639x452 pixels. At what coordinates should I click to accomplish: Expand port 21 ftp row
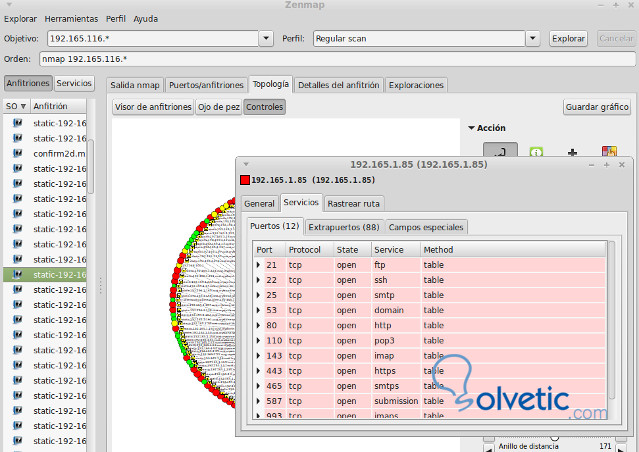[x=258, y=265]
